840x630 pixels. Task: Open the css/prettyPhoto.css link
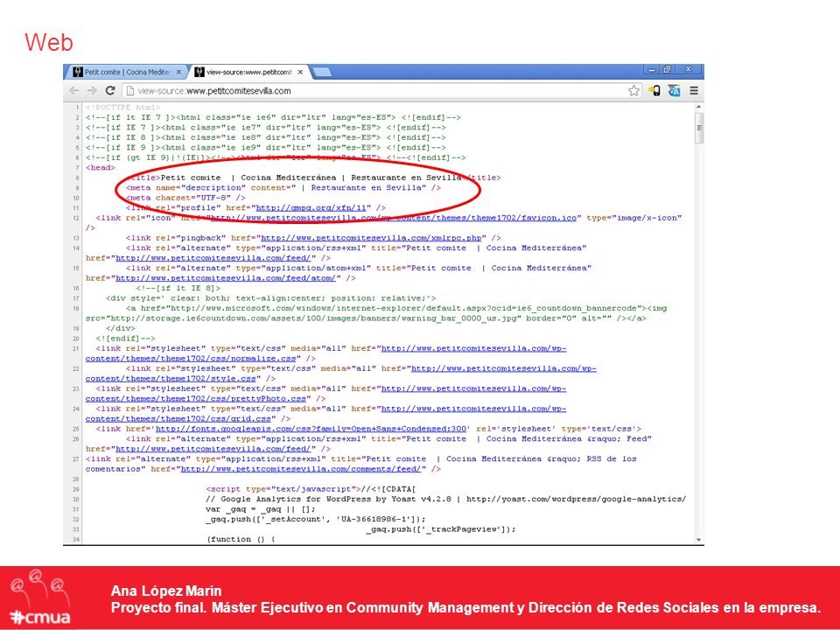pyautogui.click(x=325, y=394)
